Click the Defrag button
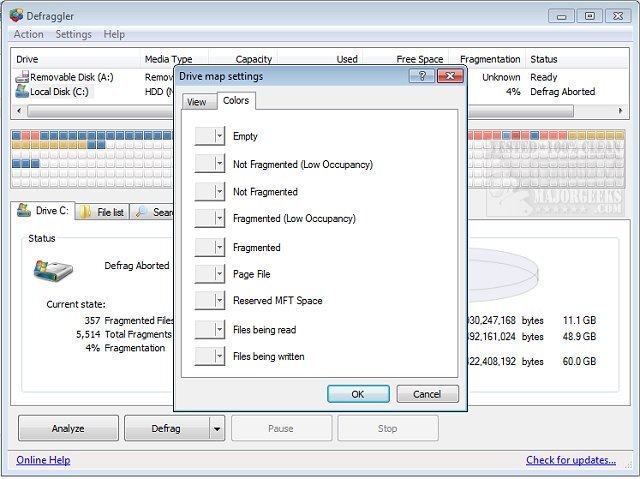640x479 pixels. (x=167, y=428)
